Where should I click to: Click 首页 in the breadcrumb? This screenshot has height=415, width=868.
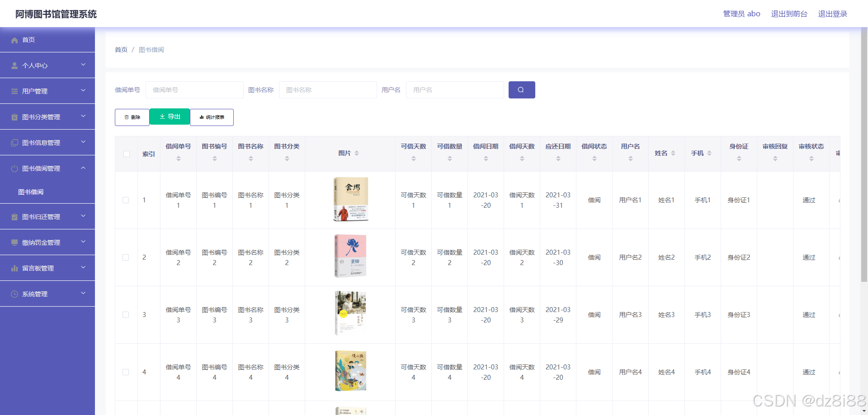[x=121, y=50]
